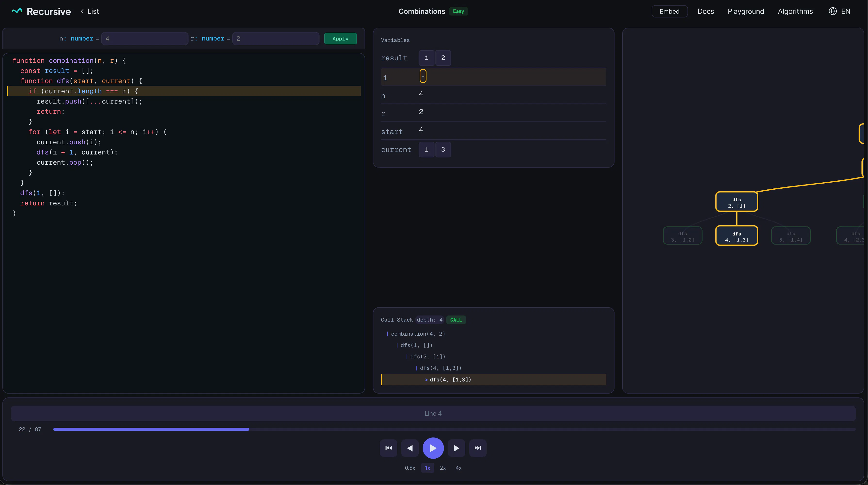Click the globe language icon
The width and height of the screenshot is (868, 485).
(x=832, y=11)
